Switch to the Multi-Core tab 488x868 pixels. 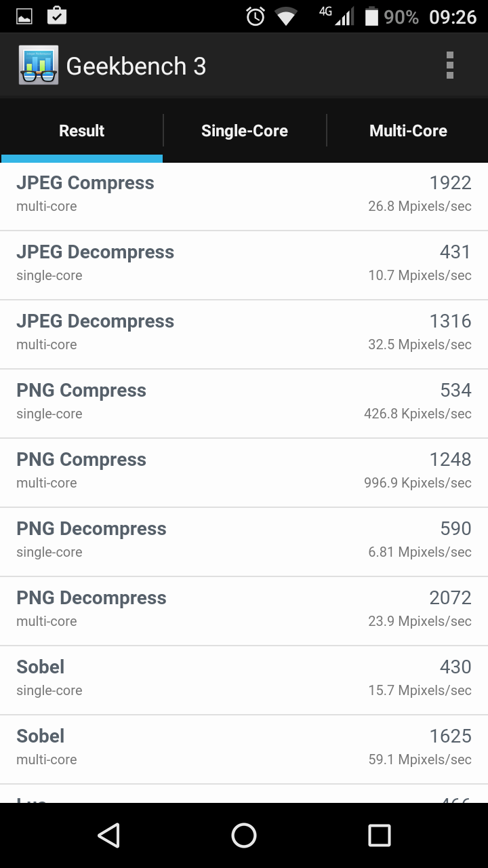pos(408,131)
